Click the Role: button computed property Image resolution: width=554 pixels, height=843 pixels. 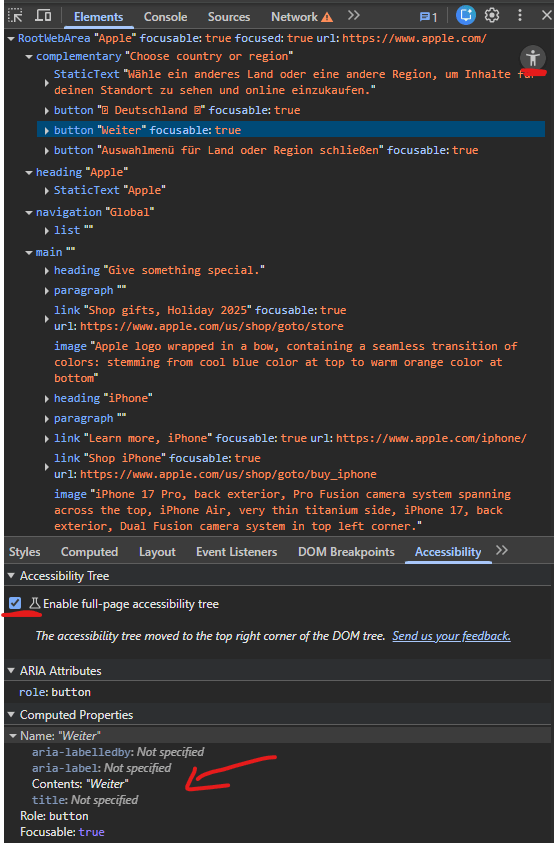[x=54, y=816]
